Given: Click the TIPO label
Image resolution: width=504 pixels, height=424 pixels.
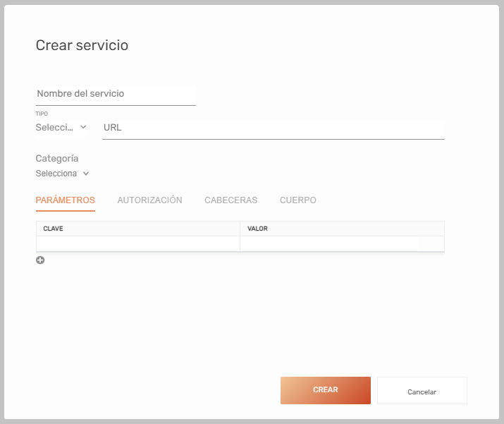Looking at the screenshot, I should click(x=42, y=114).
